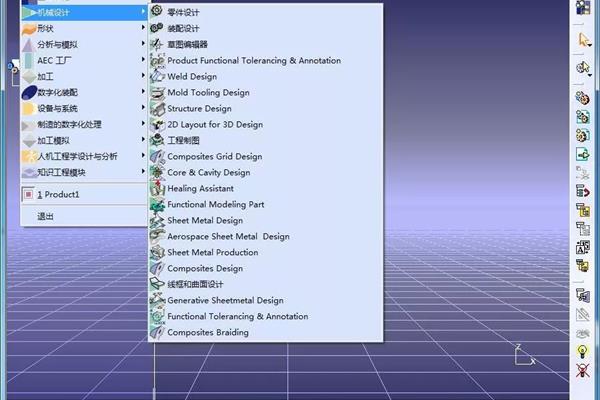Collapse the highlighted 机械设计 submenu
The image size is (600, 400).
(84, 13)
